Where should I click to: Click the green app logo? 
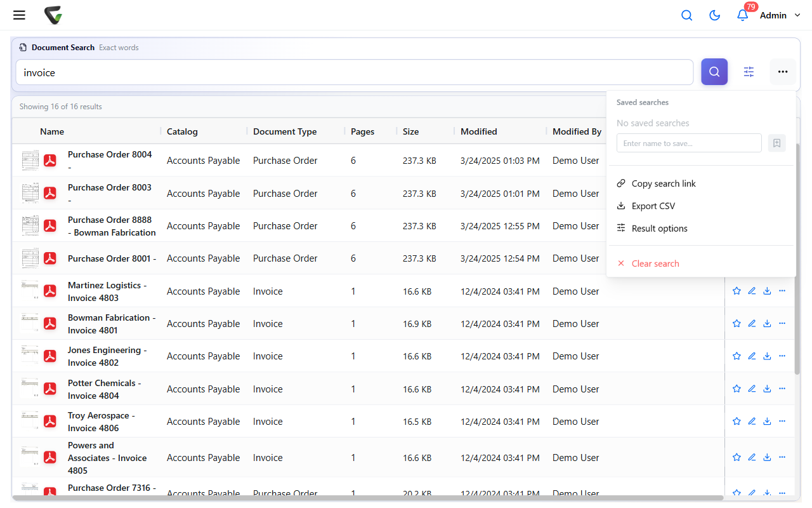pyautogui.click(x=53, y=15)
